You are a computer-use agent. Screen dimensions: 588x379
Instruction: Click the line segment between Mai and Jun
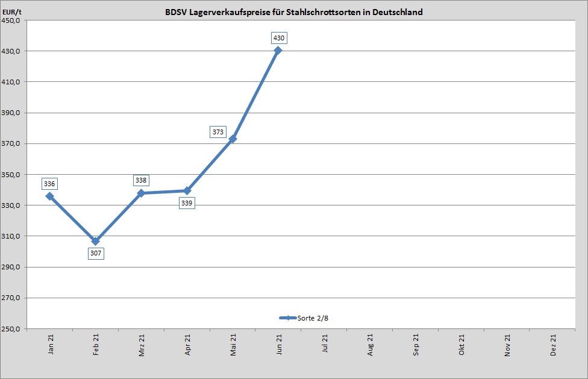point(255,95)
